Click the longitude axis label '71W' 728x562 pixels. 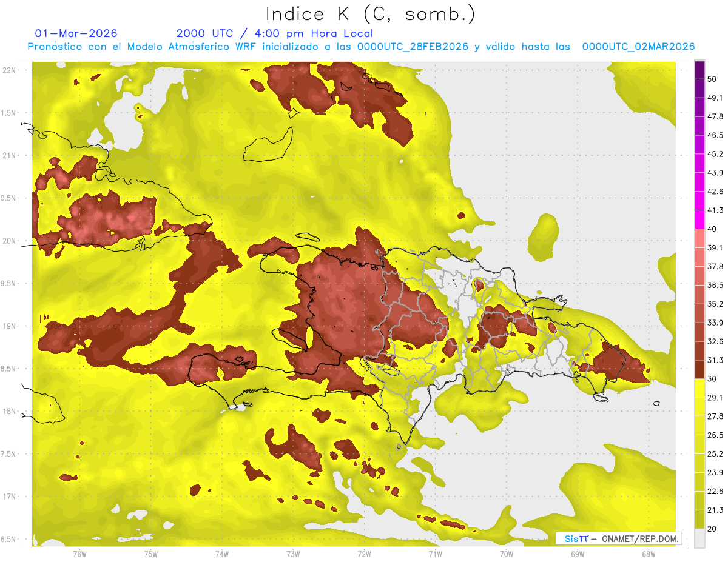click(435, 554)
